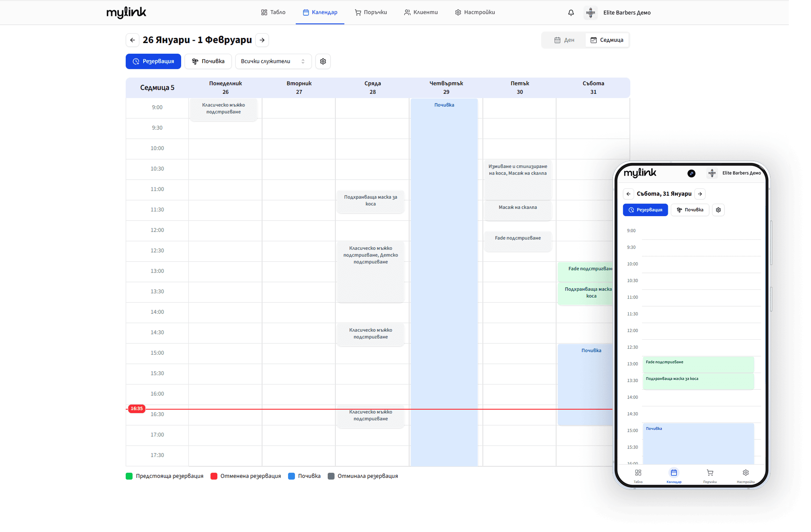Switch to Ден view

click(x=564, y=40)
